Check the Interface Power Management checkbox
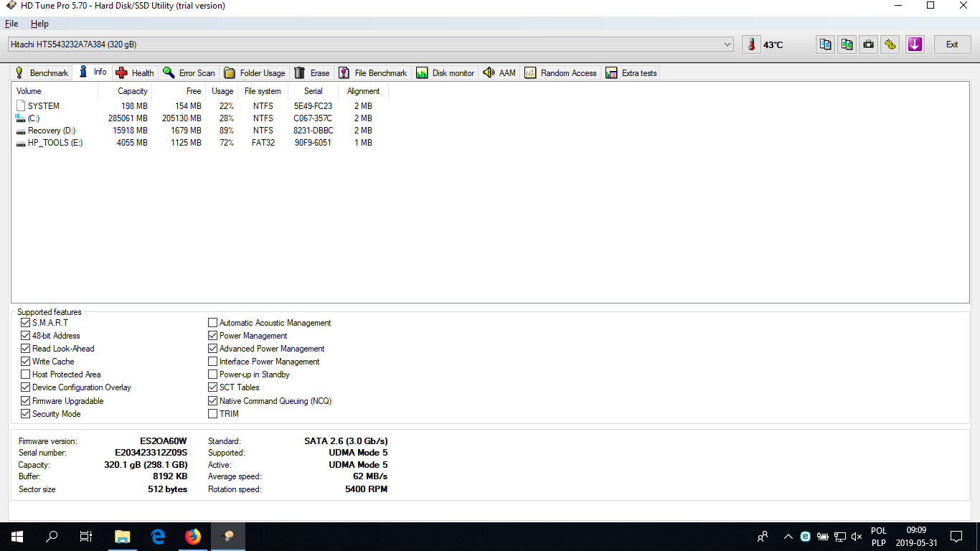The width and height of the screenshot is (980, 551). click(213, 362)
